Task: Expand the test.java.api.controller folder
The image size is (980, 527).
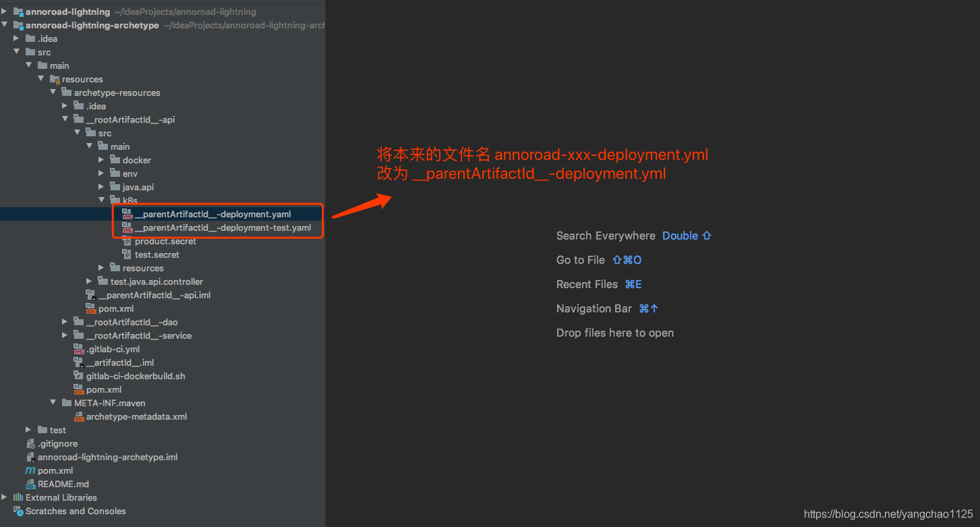Action: [x=90, y=281]
